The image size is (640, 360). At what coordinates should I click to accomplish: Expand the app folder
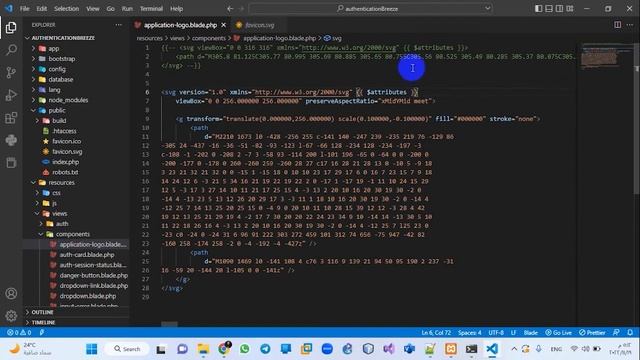(53, 49)
